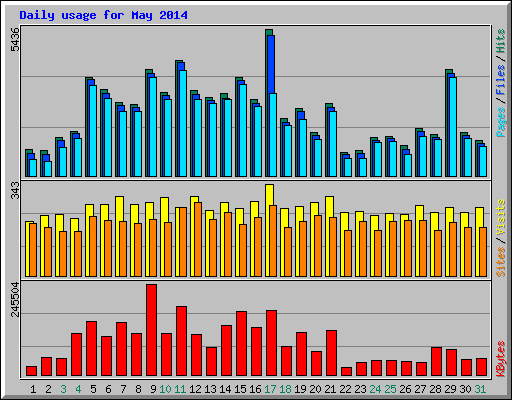Click the 343 axis value label
The height and width of the screenshot is (400, 512).
pyautogui.click(x=15, y=190)
